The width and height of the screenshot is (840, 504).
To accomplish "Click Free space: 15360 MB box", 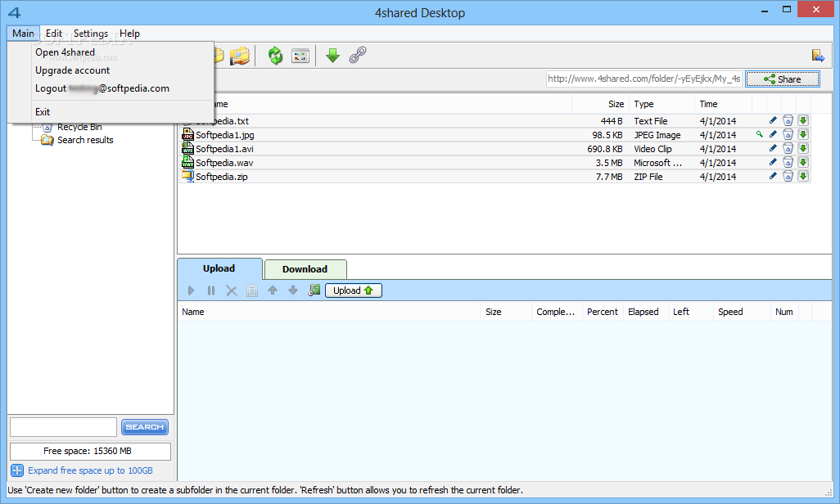I will click(x=90, y=451).
